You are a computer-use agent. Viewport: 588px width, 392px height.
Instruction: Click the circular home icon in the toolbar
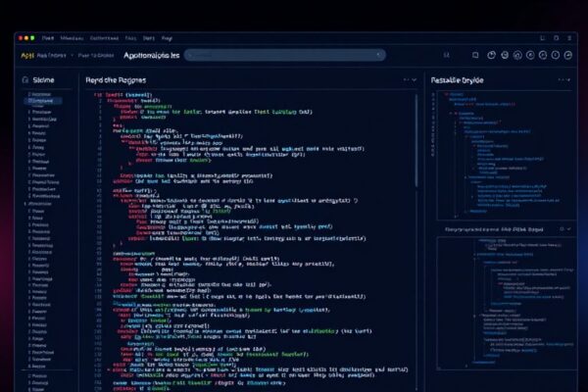pos(517,55)
